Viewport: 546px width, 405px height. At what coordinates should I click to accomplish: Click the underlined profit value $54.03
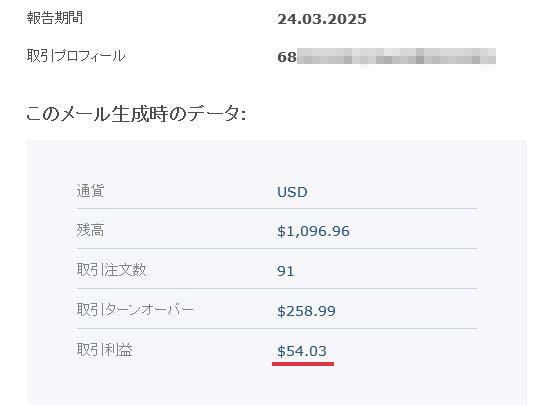click(302, 351)
